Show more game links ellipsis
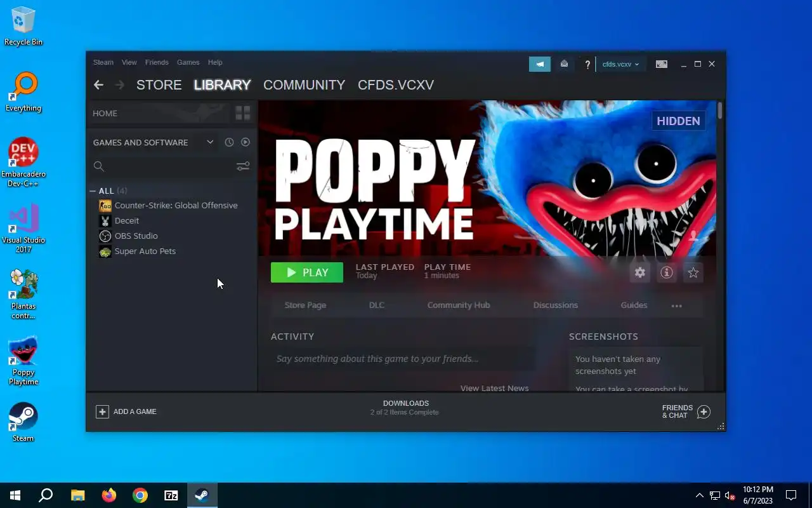This screenshot has width=812, height=508. (677, 305)
